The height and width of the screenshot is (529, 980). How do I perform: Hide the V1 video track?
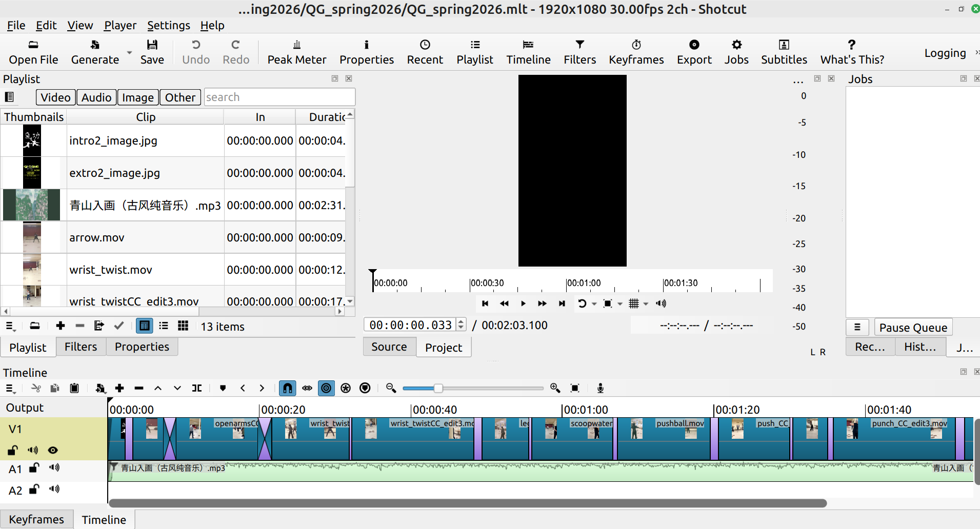(x=53, y=450)
